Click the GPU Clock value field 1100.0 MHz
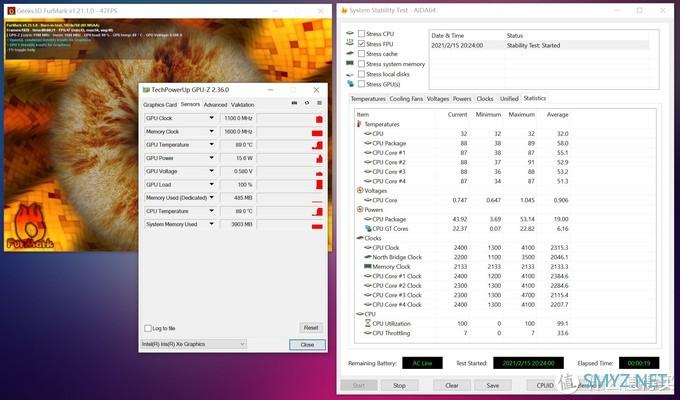Viewport: 680px width, 400px height. pyautogui.click(x=238, y=118)
